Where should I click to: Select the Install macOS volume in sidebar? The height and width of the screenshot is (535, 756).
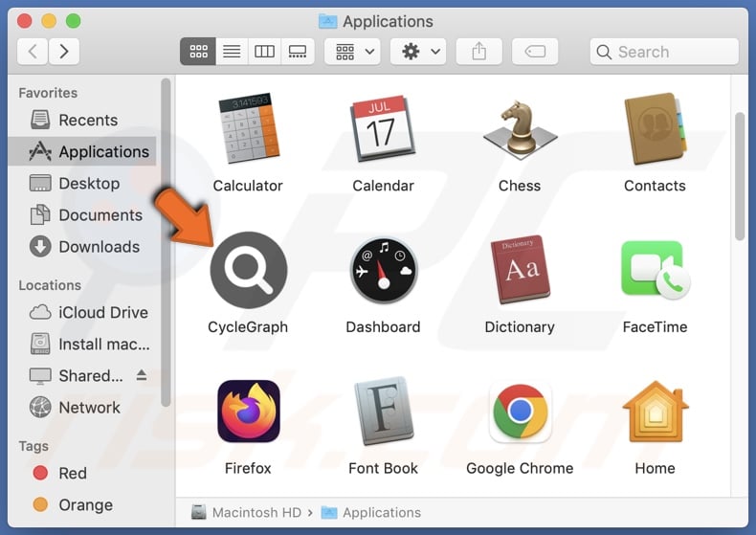(x=82, y=345)
